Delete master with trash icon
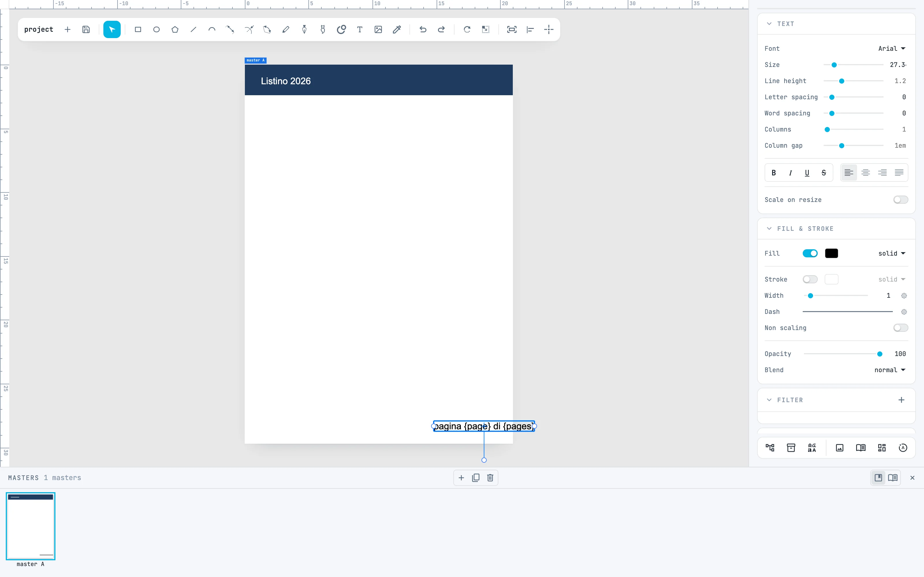 [490, 478]
